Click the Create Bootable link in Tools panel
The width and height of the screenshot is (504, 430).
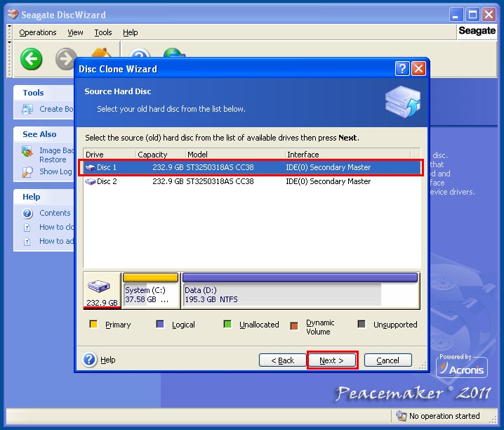pos(56,109)
